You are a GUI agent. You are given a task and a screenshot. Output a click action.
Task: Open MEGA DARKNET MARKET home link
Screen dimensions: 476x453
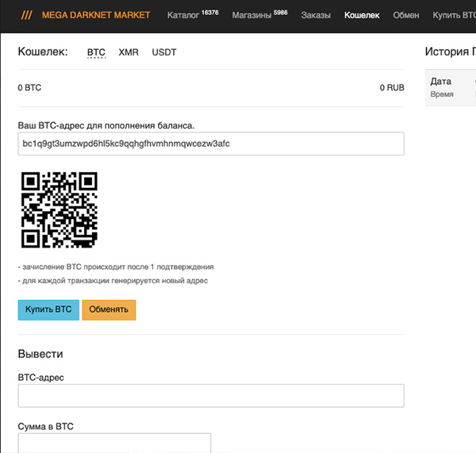[96, 15]
